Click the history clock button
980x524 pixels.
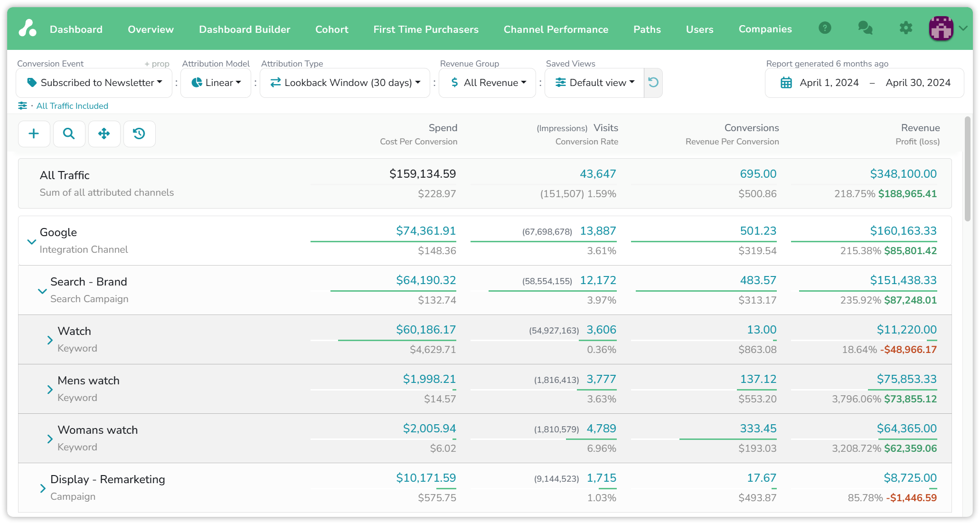point(139,134)
